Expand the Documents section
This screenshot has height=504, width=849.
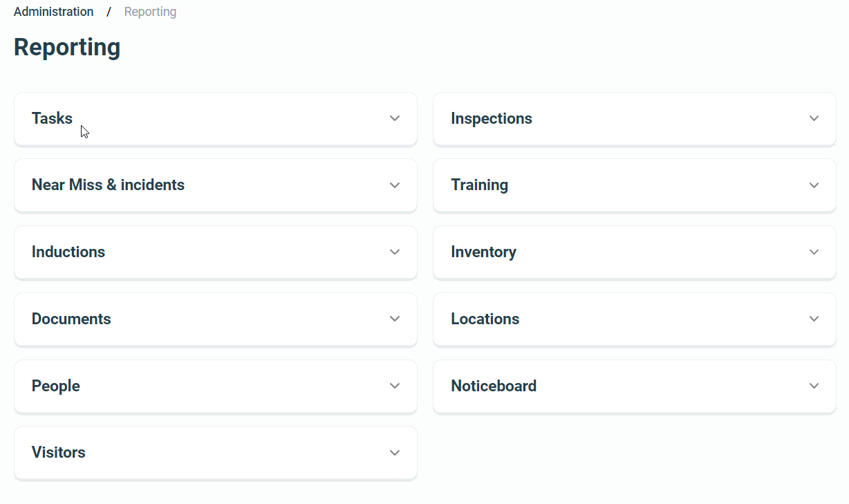point(395,319)
